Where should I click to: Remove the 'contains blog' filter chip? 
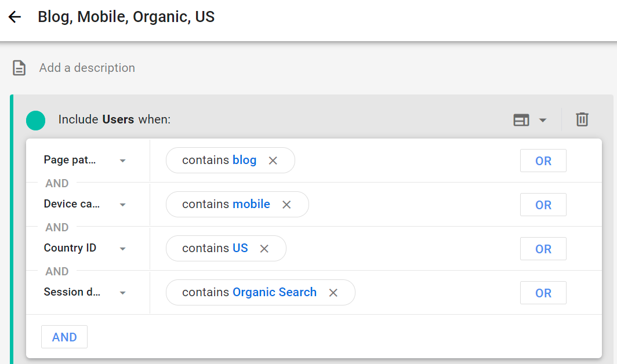click(273, 161)
